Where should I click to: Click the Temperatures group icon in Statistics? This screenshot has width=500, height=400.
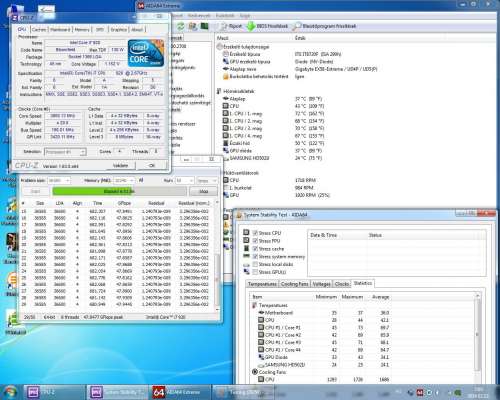point(255,305)
